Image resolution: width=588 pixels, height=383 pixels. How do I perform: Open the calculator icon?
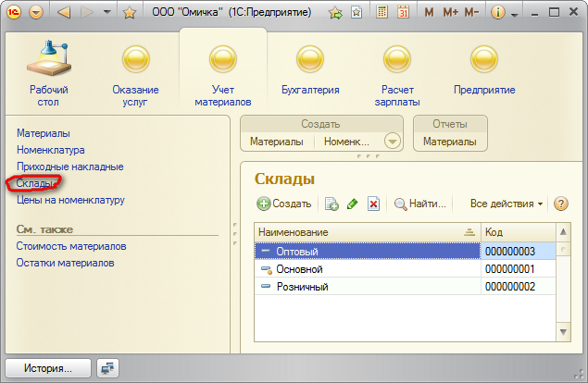point(382,12)
